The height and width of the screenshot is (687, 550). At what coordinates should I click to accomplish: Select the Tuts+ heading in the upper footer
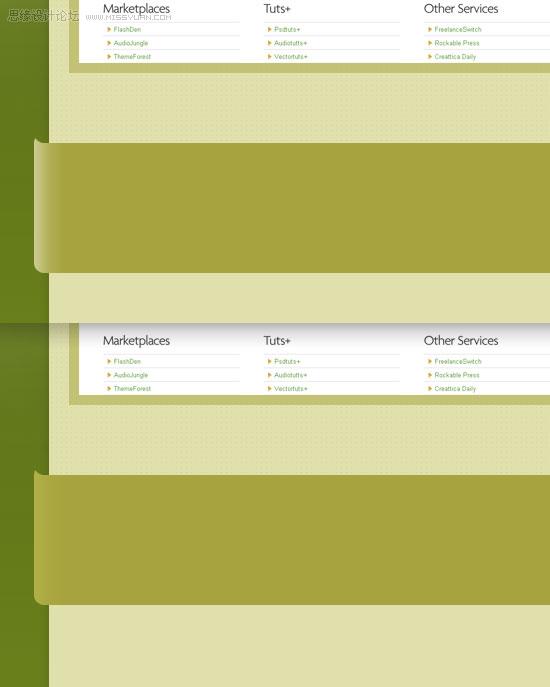pyautogui.click(x=277, y=9)
